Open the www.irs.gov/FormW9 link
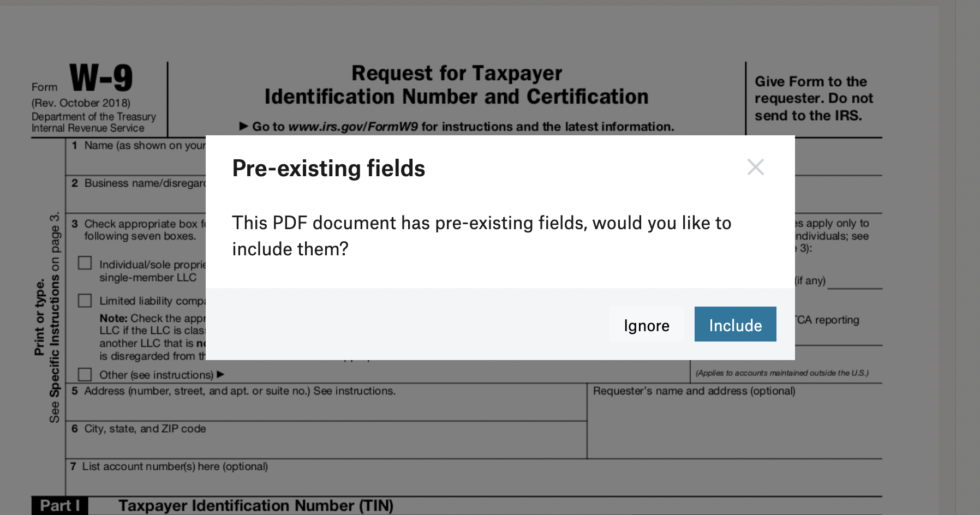The height and width of the screenshot is (515, 980). [x=352, y=127]
